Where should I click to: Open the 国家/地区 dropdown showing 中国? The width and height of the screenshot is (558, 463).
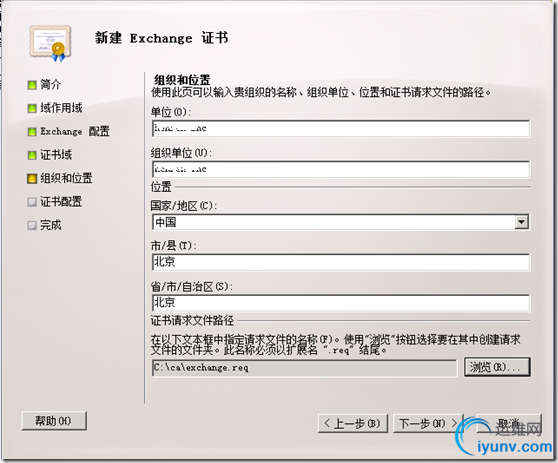[341, 222]
